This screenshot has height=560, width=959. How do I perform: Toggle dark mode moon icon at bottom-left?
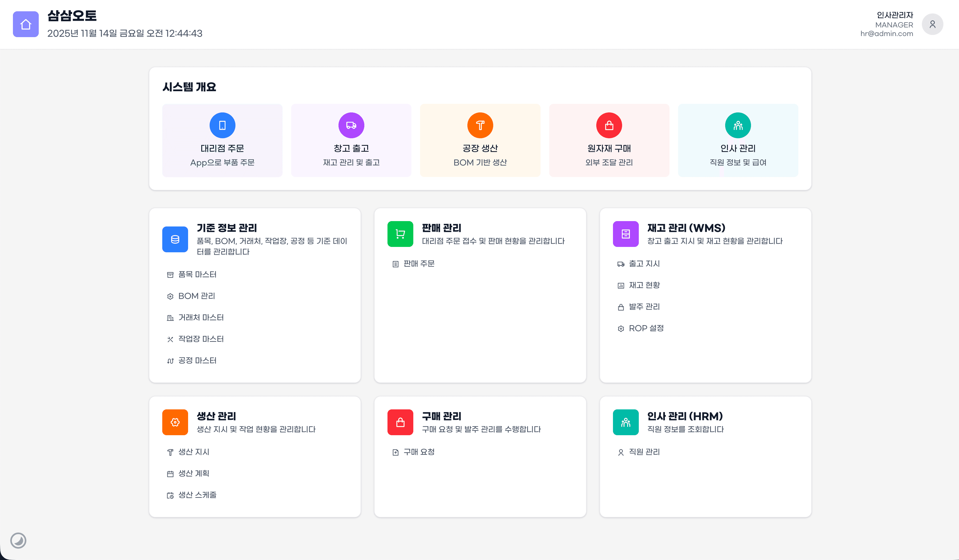point(18,540)
